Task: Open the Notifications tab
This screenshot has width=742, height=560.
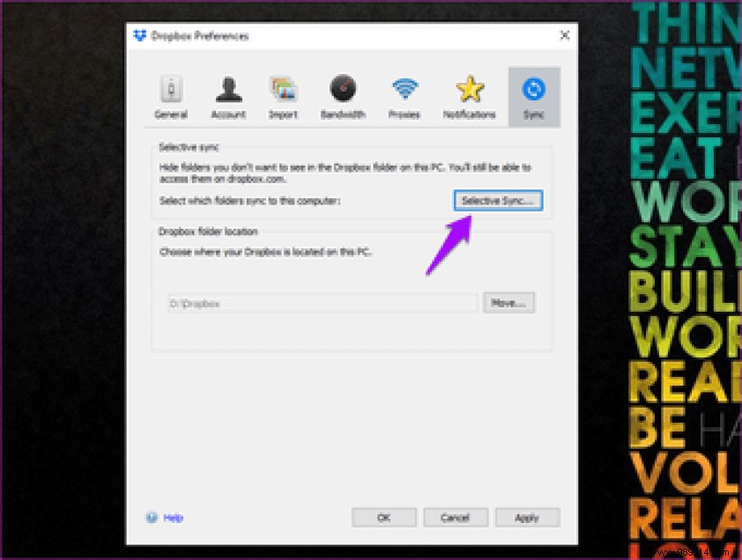Action: coord(468,95)
